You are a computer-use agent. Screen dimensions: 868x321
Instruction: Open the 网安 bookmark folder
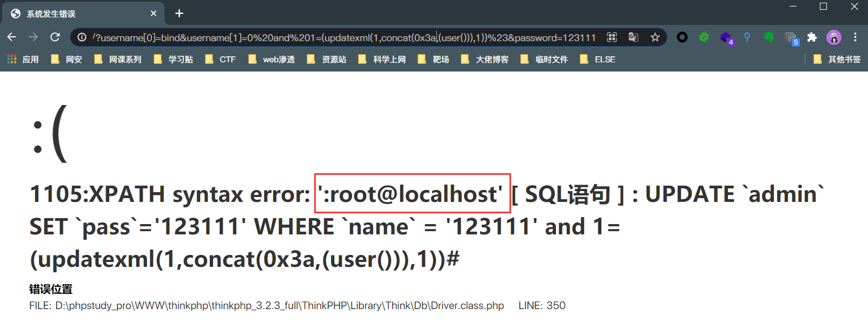click(67, 59)
